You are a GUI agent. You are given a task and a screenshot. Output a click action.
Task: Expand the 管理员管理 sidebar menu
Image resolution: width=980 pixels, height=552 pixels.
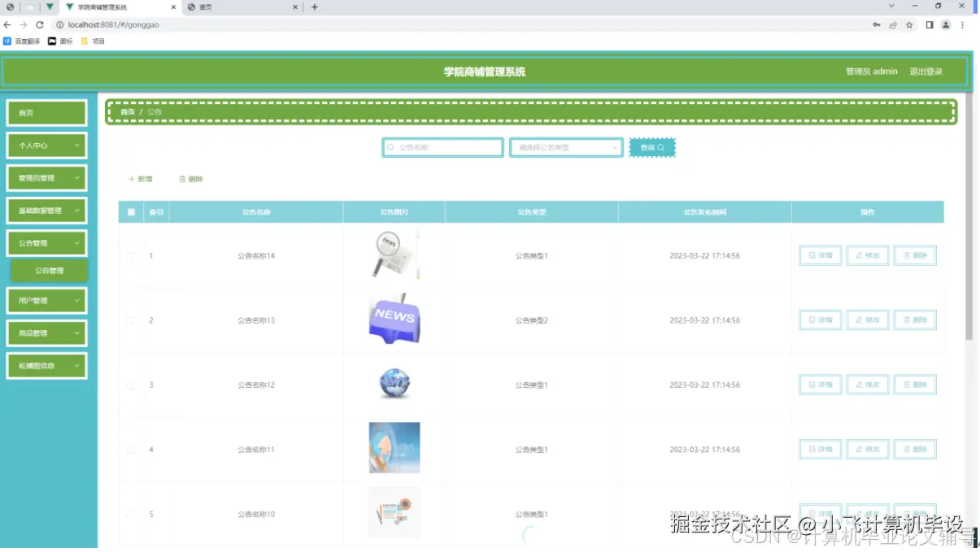[47, 178]
